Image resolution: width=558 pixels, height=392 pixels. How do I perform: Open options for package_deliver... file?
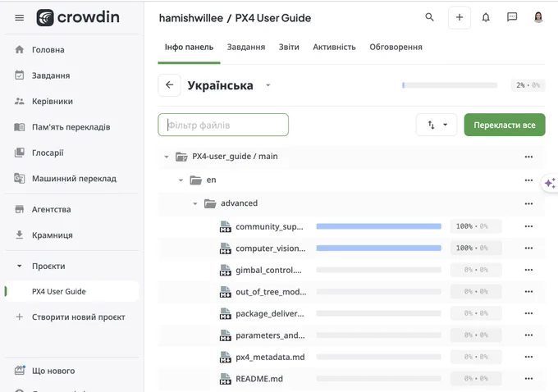pos(528,313)
